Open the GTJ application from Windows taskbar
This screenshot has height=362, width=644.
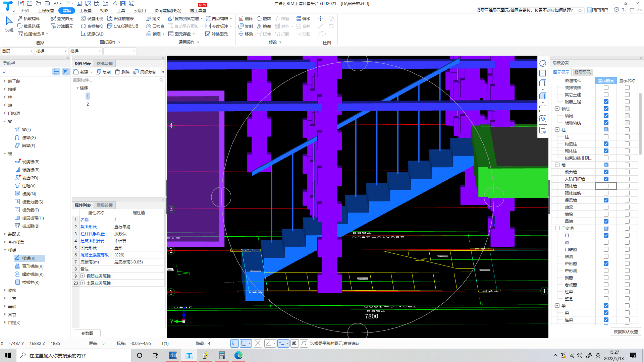click(189, 355)
